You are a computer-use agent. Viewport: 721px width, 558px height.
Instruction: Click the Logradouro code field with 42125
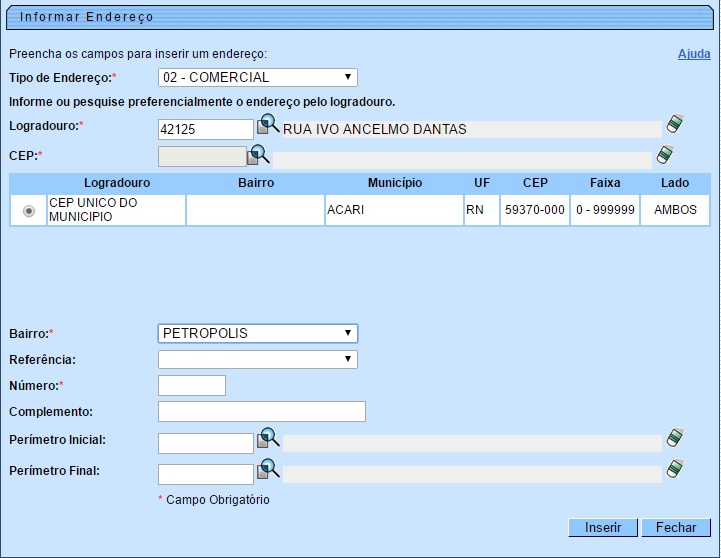(x=206, y=129)
